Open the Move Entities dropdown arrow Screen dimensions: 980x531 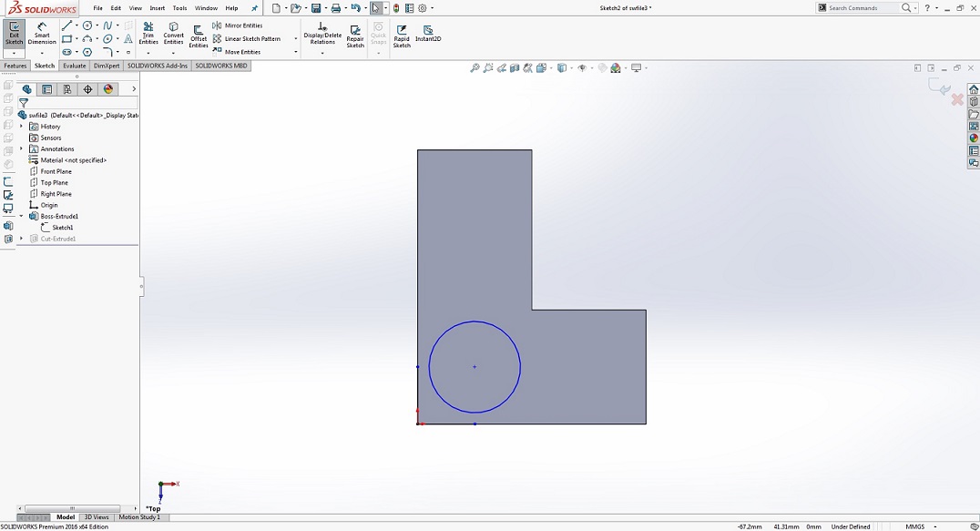(296, 52)
